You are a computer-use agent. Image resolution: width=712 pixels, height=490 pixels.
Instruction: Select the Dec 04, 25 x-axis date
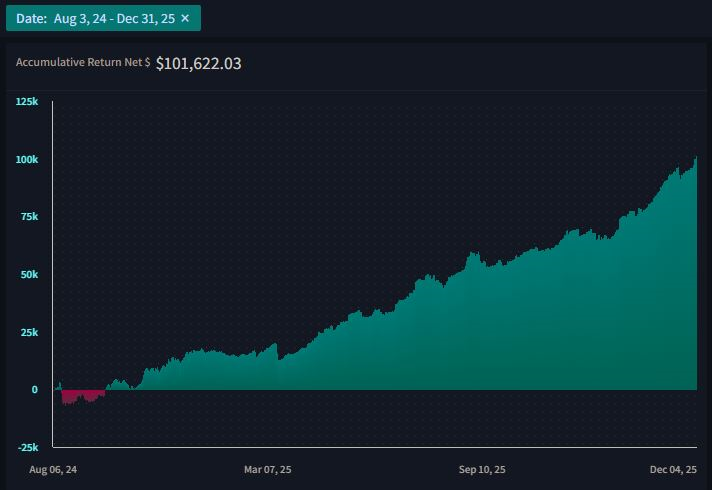coord(673,470)
